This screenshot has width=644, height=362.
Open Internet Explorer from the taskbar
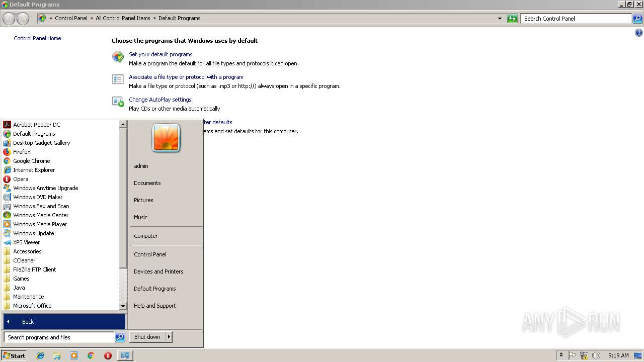(40, 355)
